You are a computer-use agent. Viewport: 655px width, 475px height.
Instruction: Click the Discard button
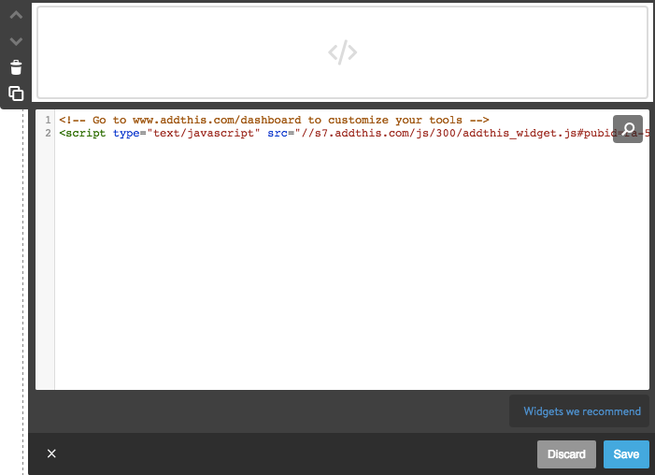click(566, 454)
